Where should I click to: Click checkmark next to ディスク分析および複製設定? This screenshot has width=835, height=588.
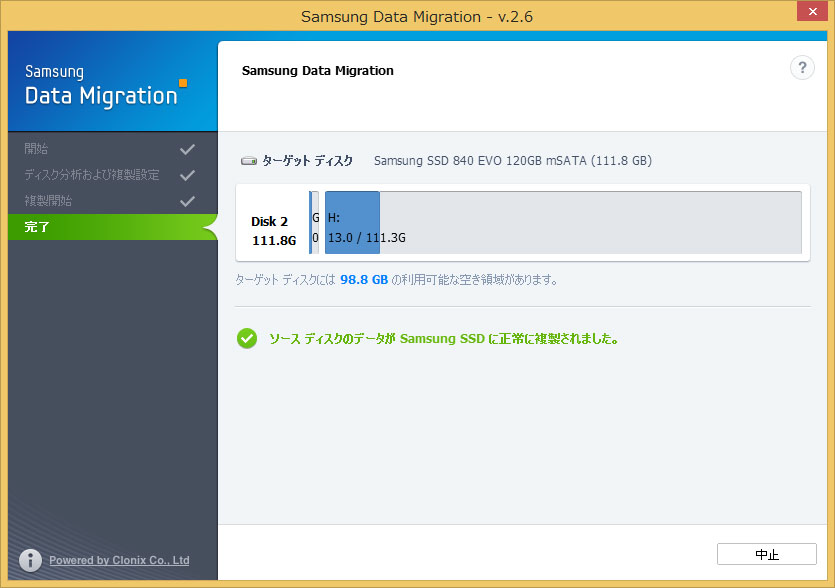pos(187,175)
